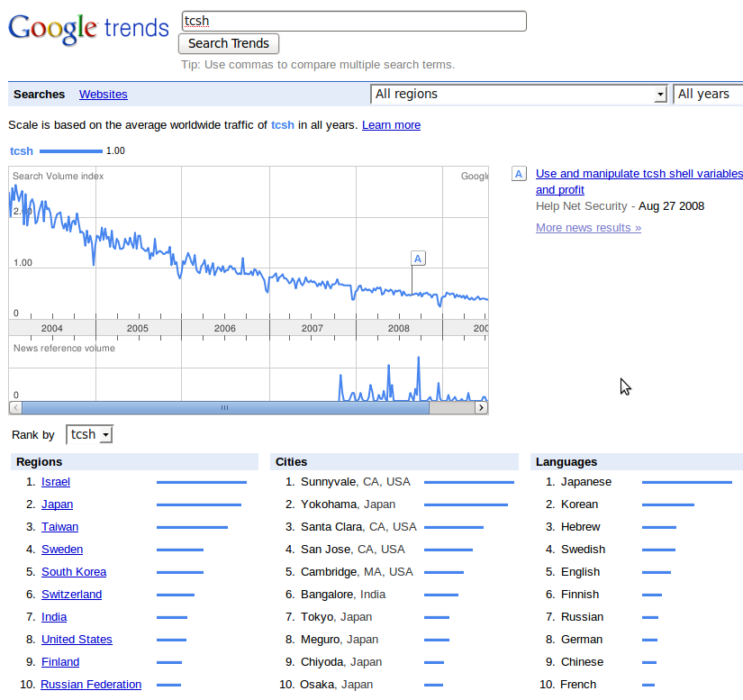The height and width of the screenshot is (700, 743).
Task: Click the Yokohama, Japan city row
Action: [x=398, y=505]
